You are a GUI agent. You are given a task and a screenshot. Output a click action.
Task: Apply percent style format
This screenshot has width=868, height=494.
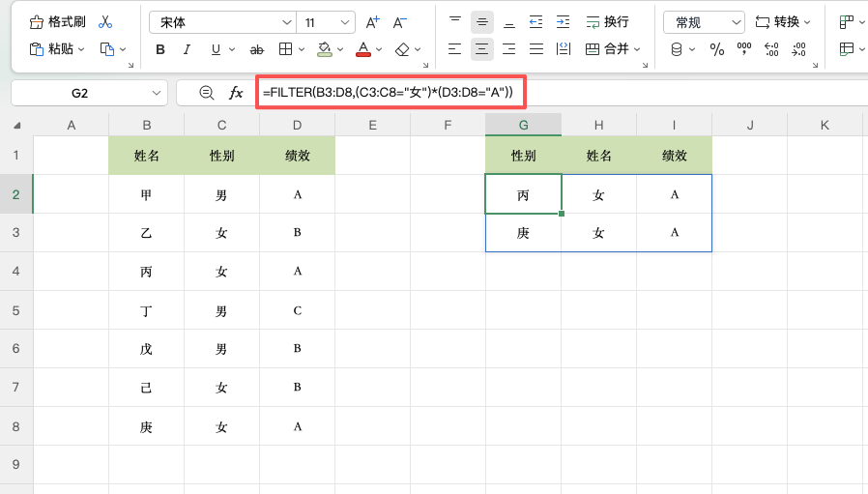pyautogui.click(x=717, y=50)
